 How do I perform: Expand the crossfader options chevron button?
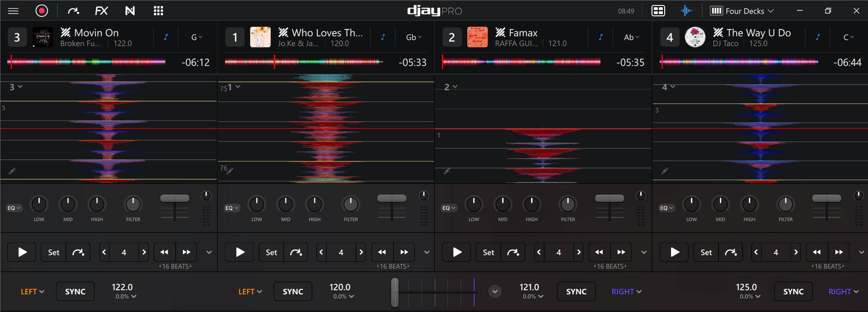(x=495, y=292)
